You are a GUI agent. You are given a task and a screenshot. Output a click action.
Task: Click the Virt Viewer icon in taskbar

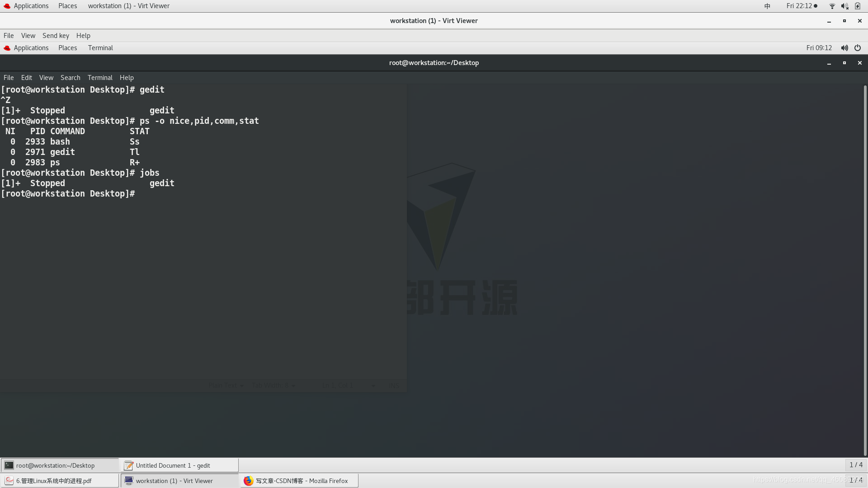(129, 480)
